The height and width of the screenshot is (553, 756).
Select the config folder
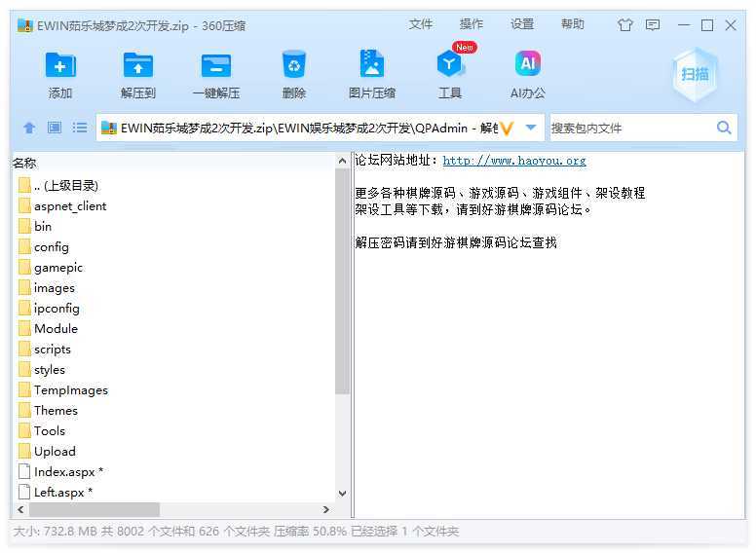tap(44, 246)
